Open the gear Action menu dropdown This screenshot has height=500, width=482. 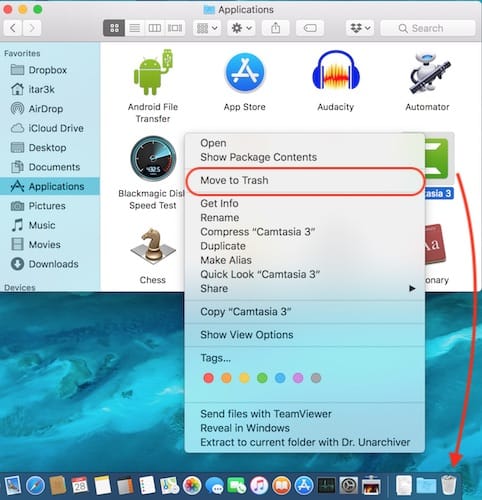[242, 28]
